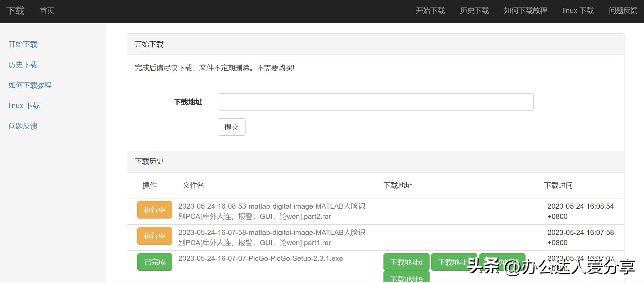Viewport: 644px width, 283px height.
Task: Click PicGo-Setup-2.3.1.exe file name
Action: point(261,258)
